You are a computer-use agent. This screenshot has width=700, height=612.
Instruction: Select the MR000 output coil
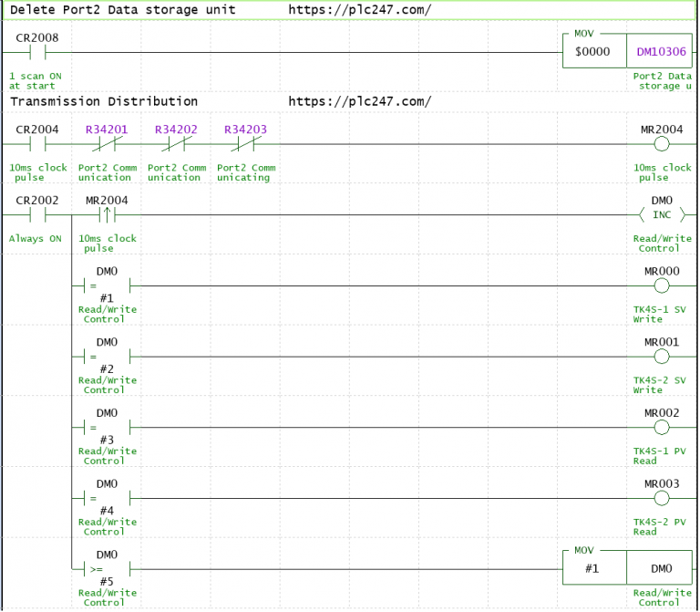[662, 285]
